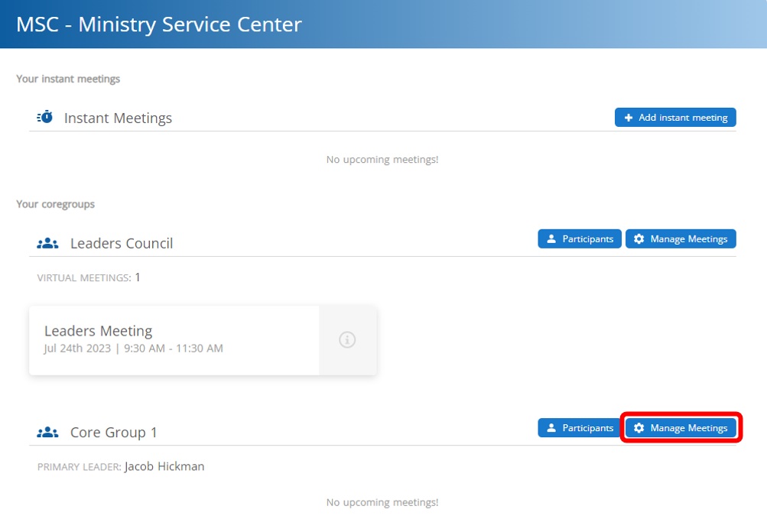Click gear icon in Leaders Council Manage Meetings
This screenshot has height=532, width=767.
tap(639, 239)
